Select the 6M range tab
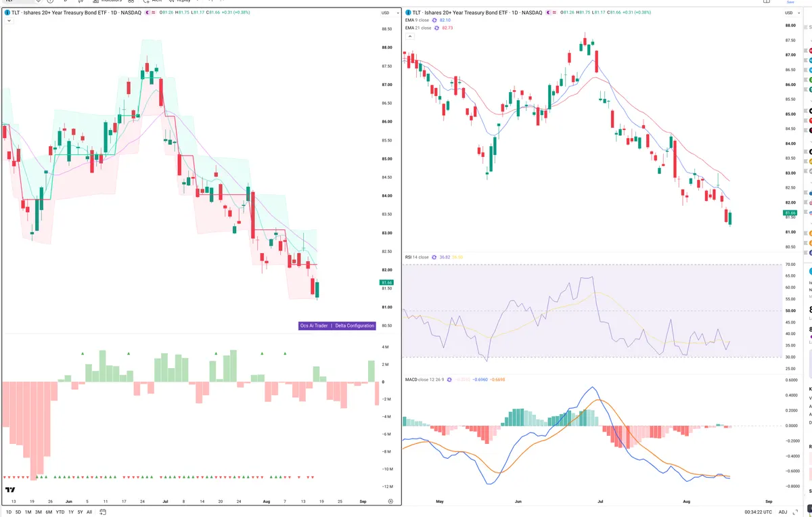Viewport: 812px width, 517px height. pos(49,512)
